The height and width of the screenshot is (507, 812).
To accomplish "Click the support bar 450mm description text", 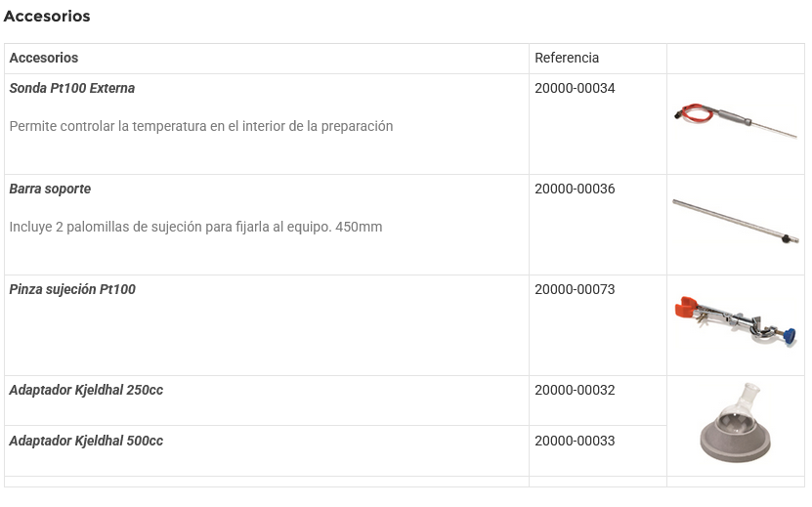I will (x=195, y=227).
